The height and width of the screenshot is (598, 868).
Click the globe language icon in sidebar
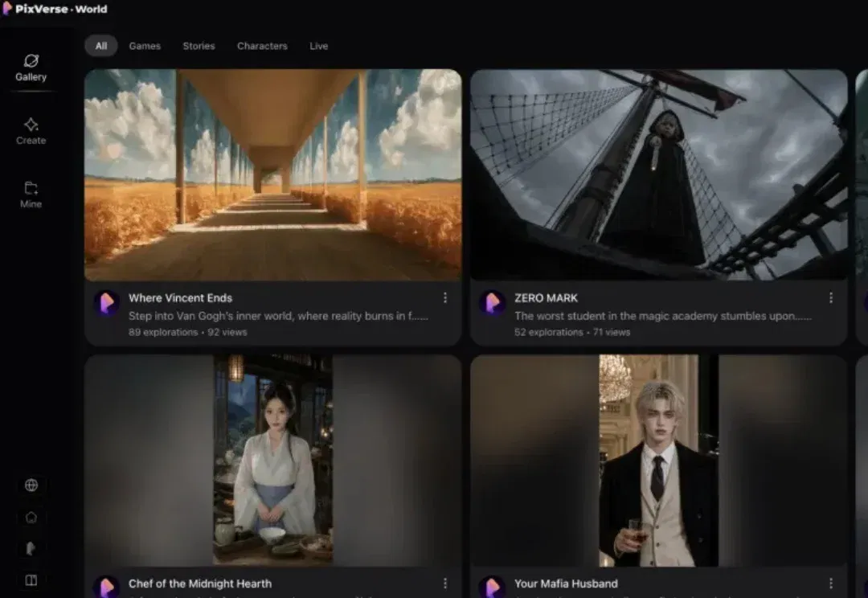(x=31, y=485)
